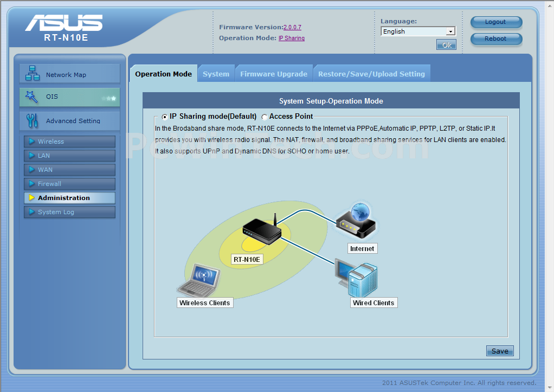Click the arrow icon next to LAN
The height and width of the screenshot is (392, 554).
click(x=32, y=156)
